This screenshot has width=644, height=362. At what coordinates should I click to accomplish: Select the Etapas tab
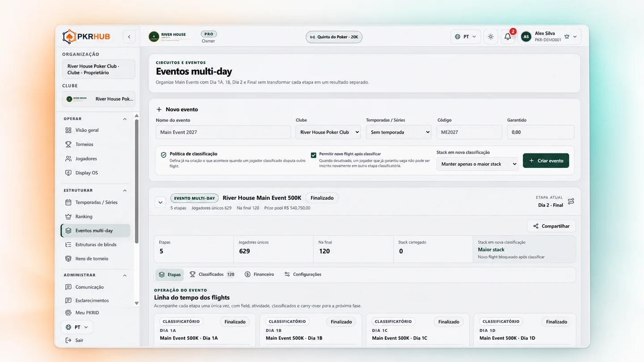coord(169,274)
